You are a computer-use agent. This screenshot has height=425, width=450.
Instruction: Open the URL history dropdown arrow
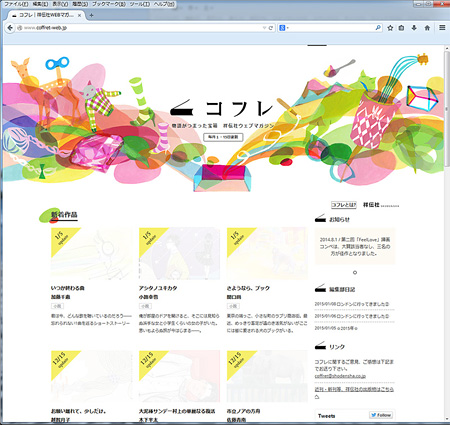[x=264, y=28]
